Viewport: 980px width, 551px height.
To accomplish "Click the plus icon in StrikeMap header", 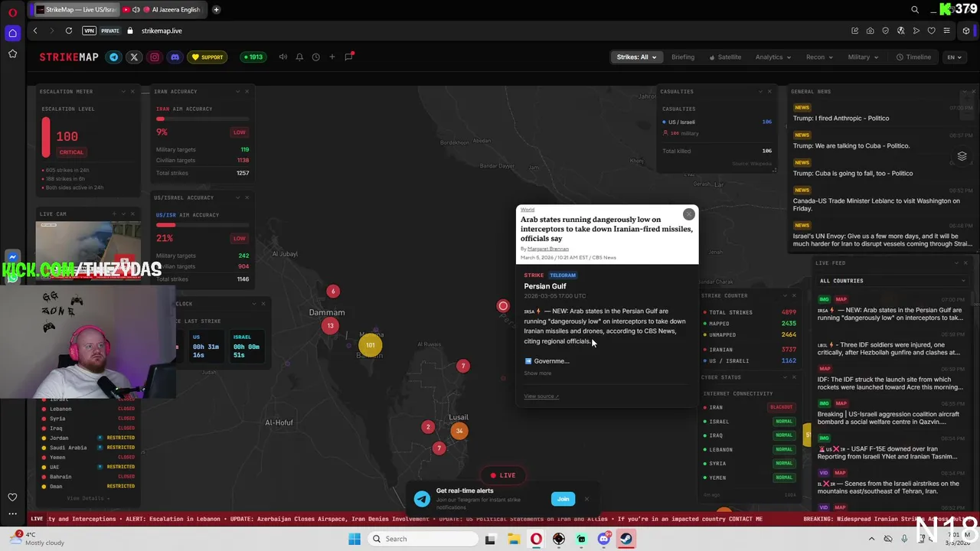I will tap(332, 57).
